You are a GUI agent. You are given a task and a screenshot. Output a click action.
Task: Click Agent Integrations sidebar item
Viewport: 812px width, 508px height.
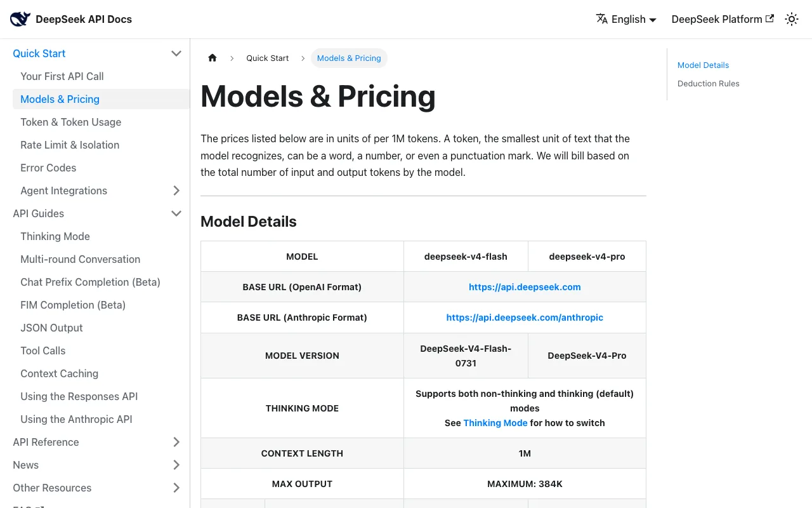click(63, 190)
